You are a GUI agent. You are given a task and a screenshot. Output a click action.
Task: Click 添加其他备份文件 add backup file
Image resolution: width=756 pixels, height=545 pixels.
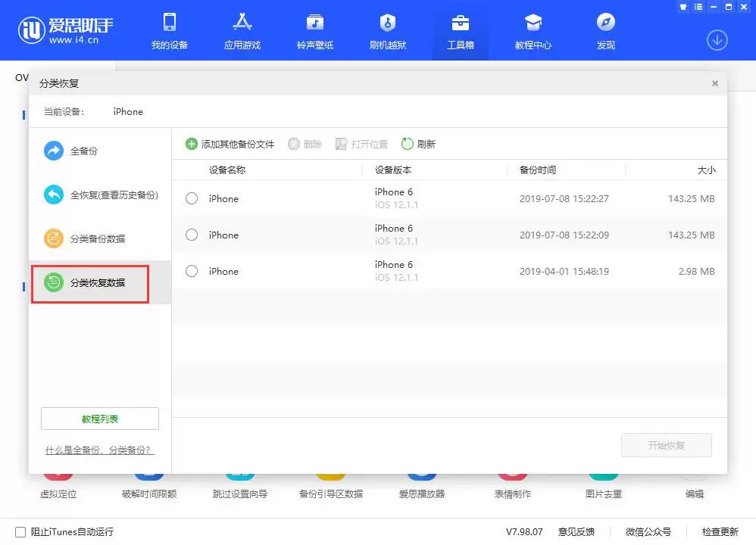(x=230, y=144)
